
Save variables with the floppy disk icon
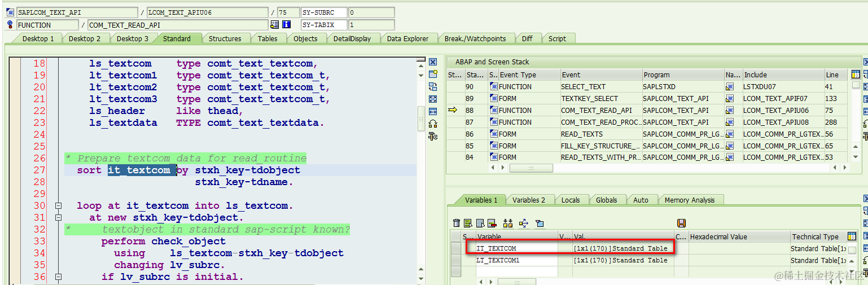pos(681,223)
